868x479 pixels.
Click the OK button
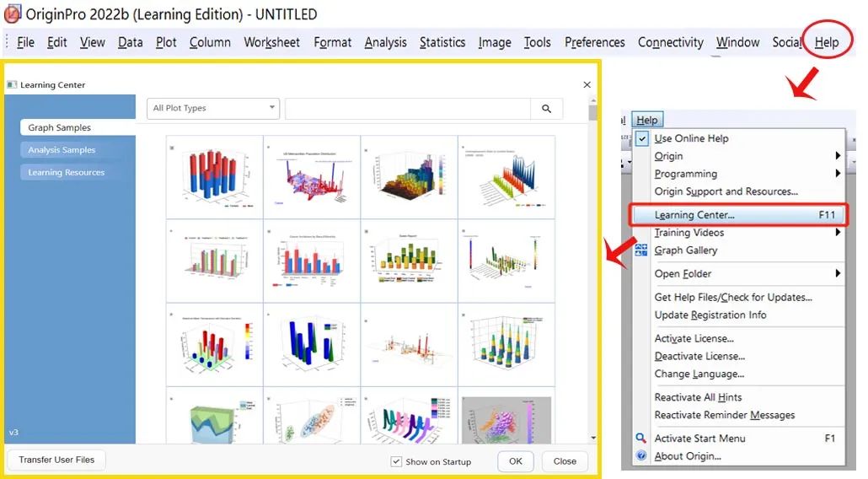(516, 461)
